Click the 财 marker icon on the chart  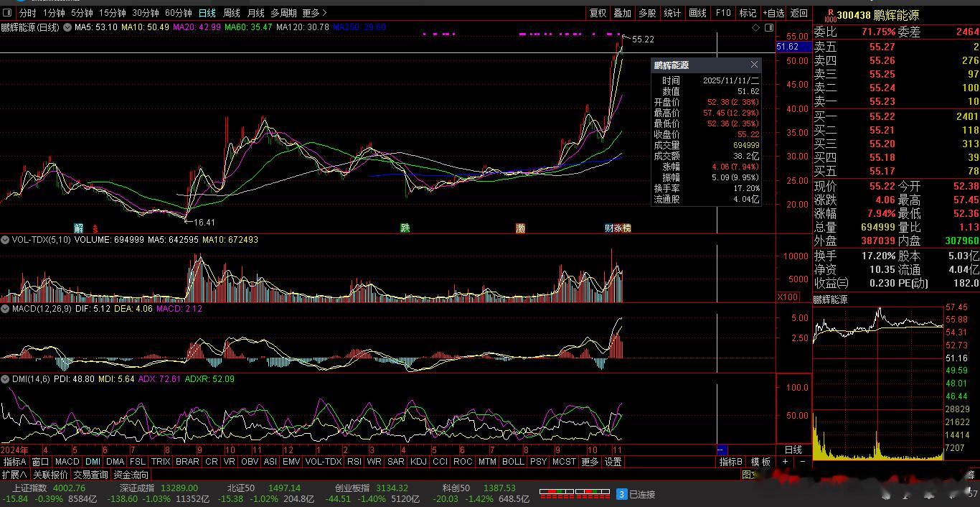click(609, 228)
